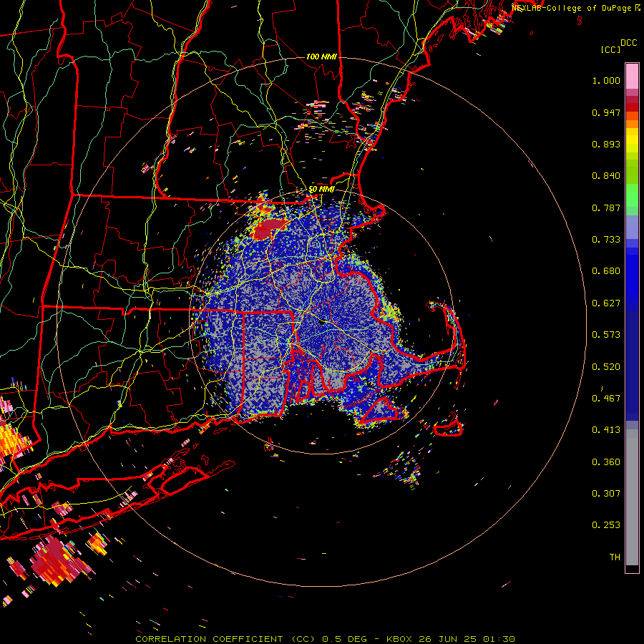The width and height of the screenshot is (644, 644).
Task: Click the TH threshold label
Action: [x=615, y=557]
